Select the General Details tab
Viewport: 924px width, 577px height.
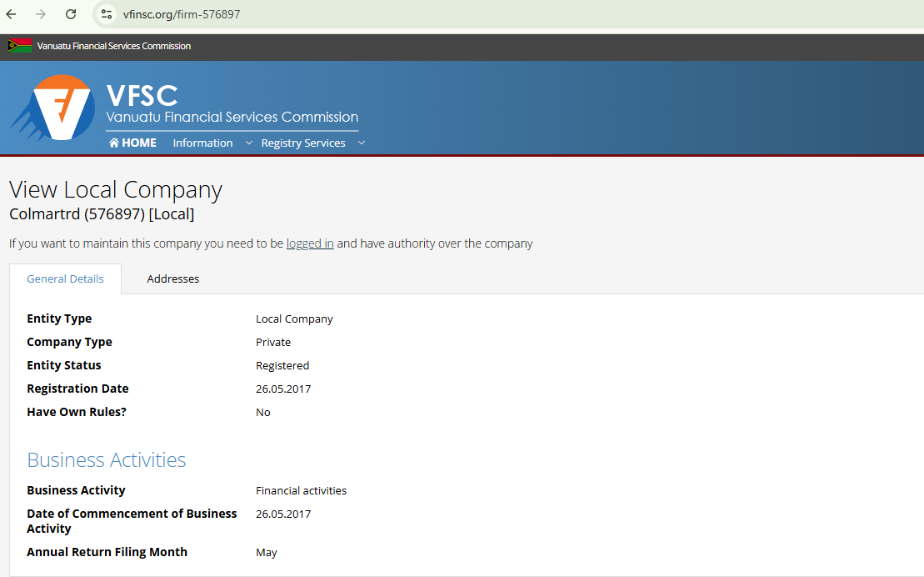coord(65,278)
